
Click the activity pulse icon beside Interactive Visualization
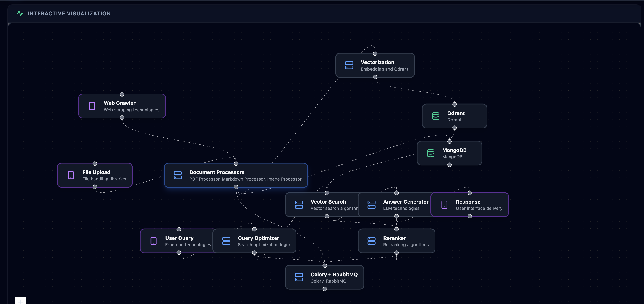pos(20,13)
